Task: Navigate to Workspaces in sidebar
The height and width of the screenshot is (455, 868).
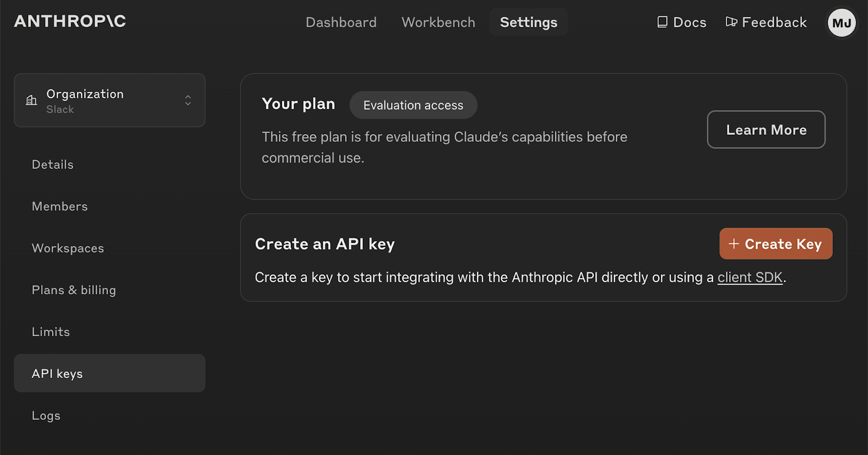Action: tap(68, 248)
